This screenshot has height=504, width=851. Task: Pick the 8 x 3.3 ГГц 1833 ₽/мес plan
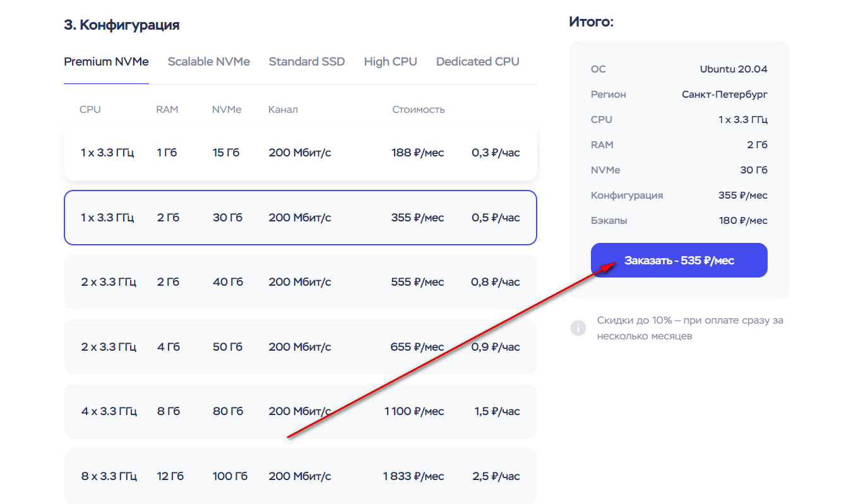[x=300, y=476]
